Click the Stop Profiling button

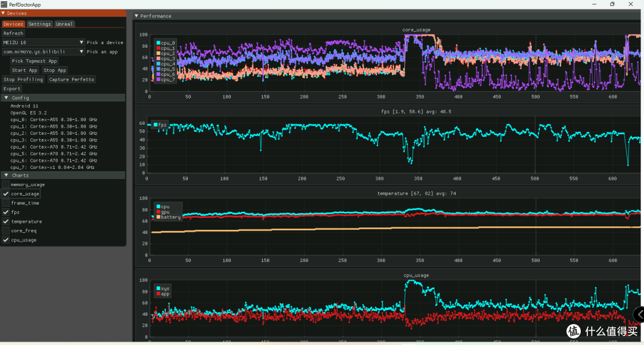pyautogui.click(x=23, y=79)
